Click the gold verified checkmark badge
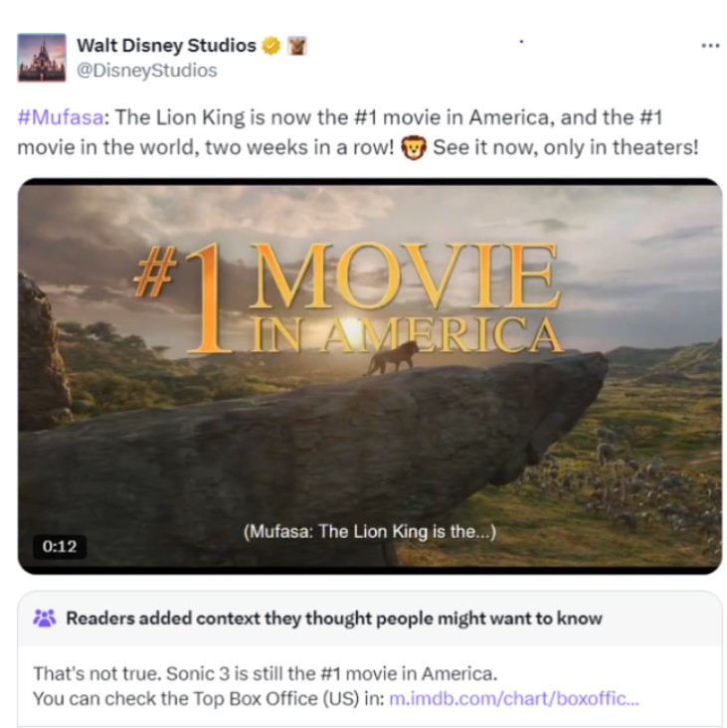 click(x=271, y=46)
